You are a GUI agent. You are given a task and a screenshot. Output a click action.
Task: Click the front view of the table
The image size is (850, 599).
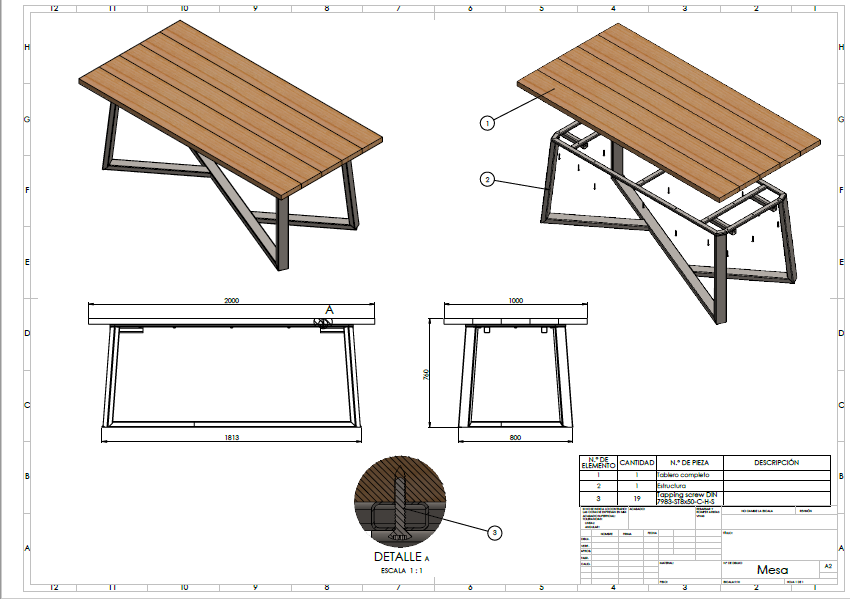[x=230, y=370]
